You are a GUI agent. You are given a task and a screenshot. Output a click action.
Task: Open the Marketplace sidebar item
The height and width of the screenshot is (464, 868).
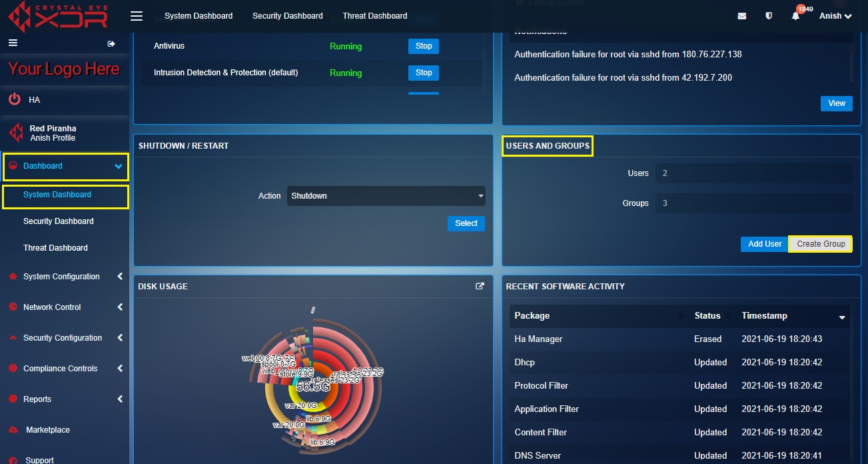[x=48, y=430]
